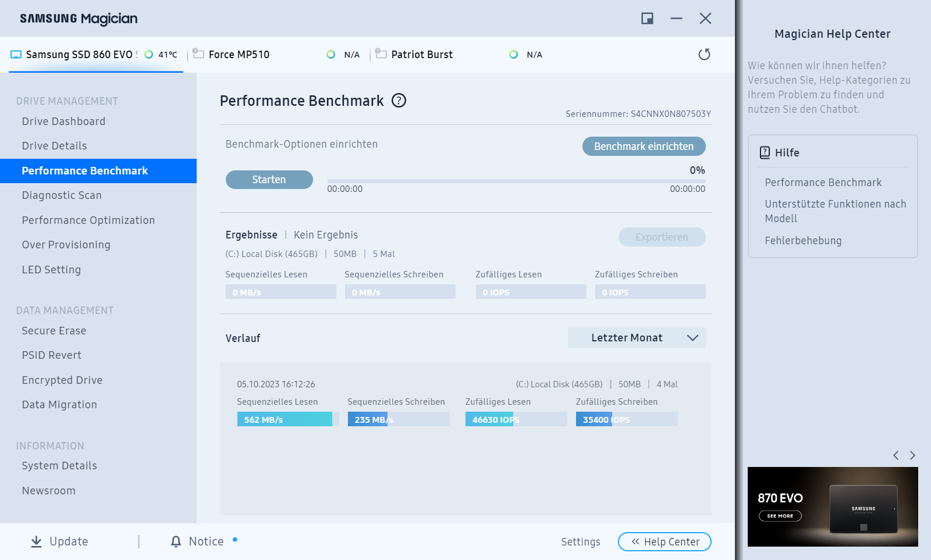
Task: Click the 35400 IOPS random write bar
Action: (x=627, y=419)
